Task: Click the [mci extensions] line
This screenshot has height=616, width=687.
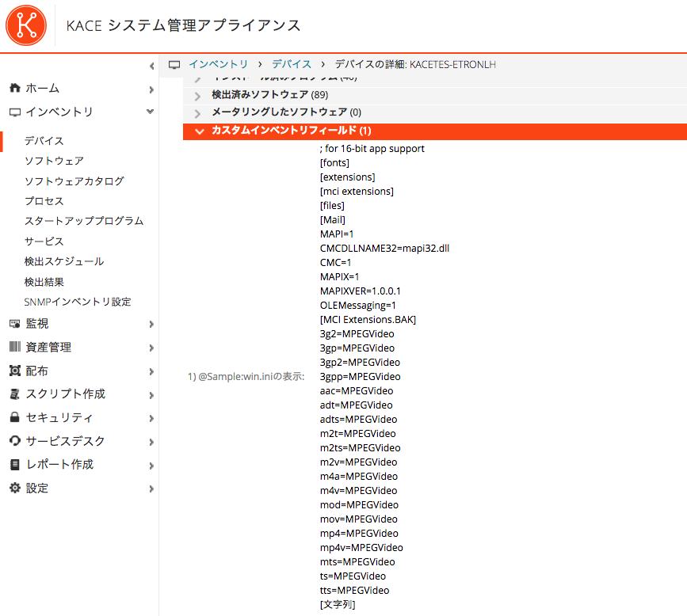Action: [357, 192]
